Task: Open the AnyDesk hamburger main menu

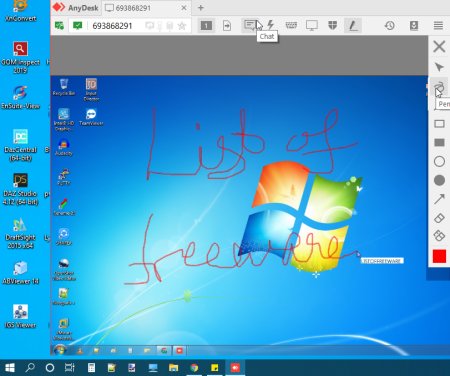Action: (438, 25)
